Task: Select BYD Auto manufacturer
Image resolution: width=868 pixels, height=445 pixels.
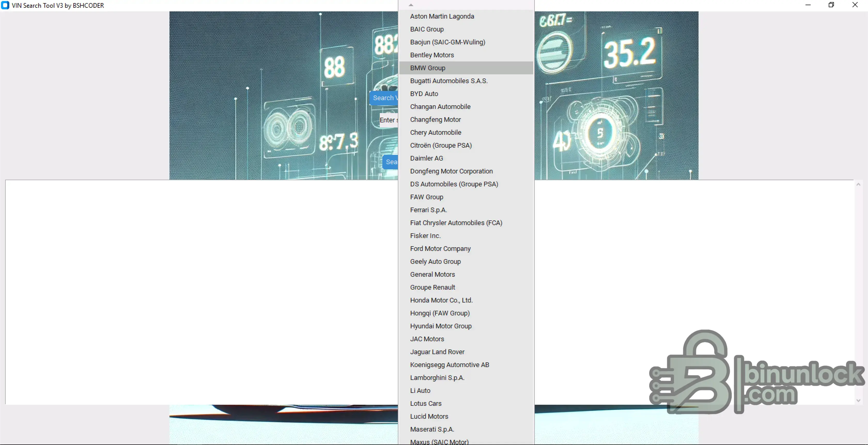Action: [x=466, y=94]
